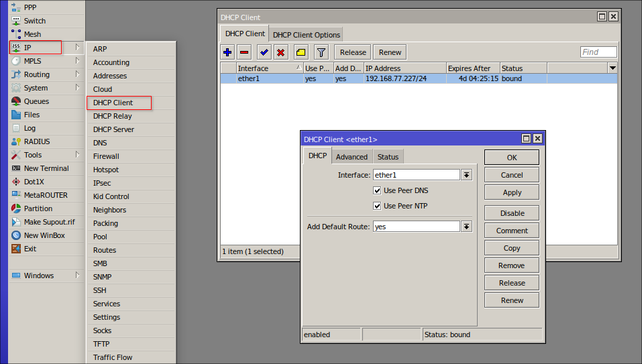This screenshot has height=364, width=642.
Task: Open the Queues sidebar item
Action: [x=36, y=101]
